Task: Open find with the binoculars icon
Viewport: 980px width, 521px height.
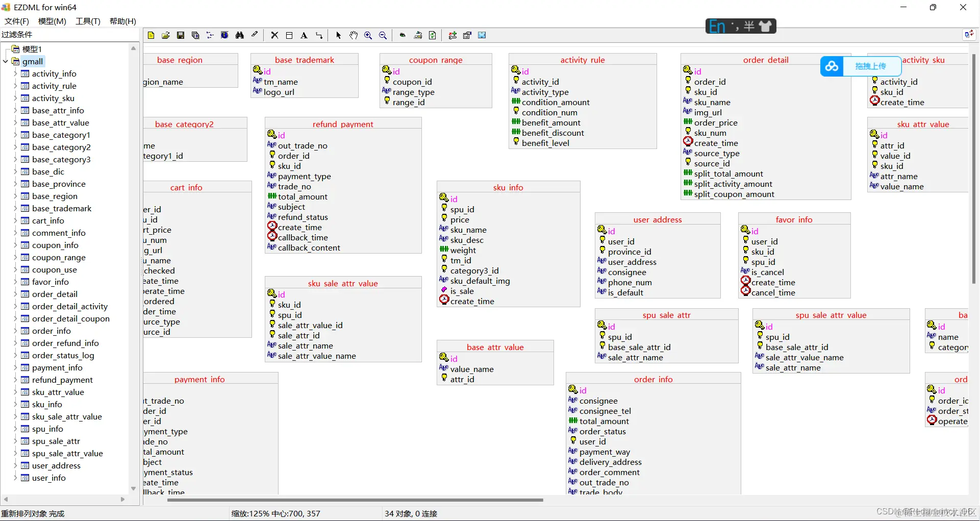Action: click(239, 35)
